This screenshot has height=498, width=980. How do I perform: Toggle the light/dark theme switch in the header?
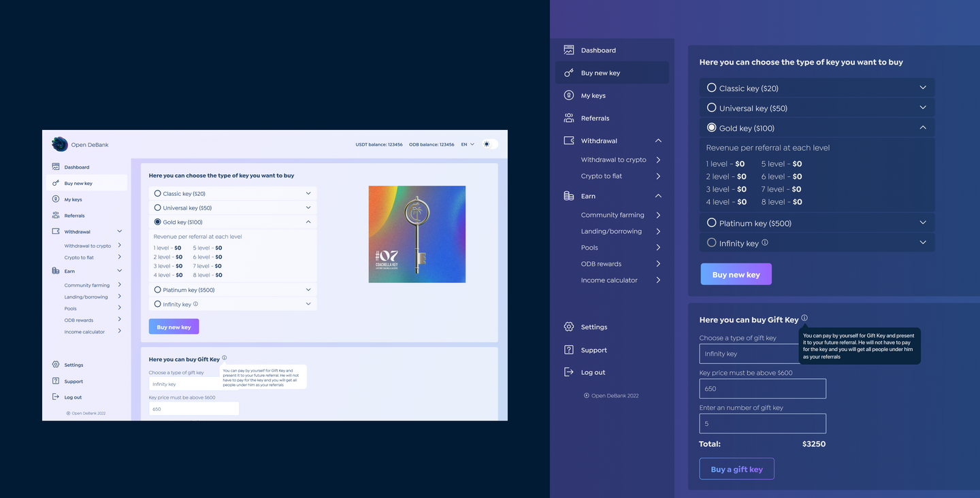(x=489, y=144)
